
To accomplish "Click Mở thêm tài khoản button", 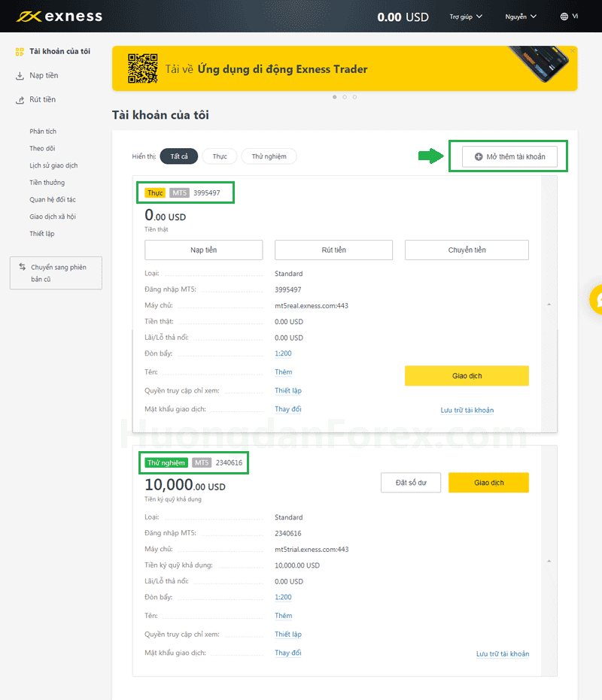I will (509, 156).
